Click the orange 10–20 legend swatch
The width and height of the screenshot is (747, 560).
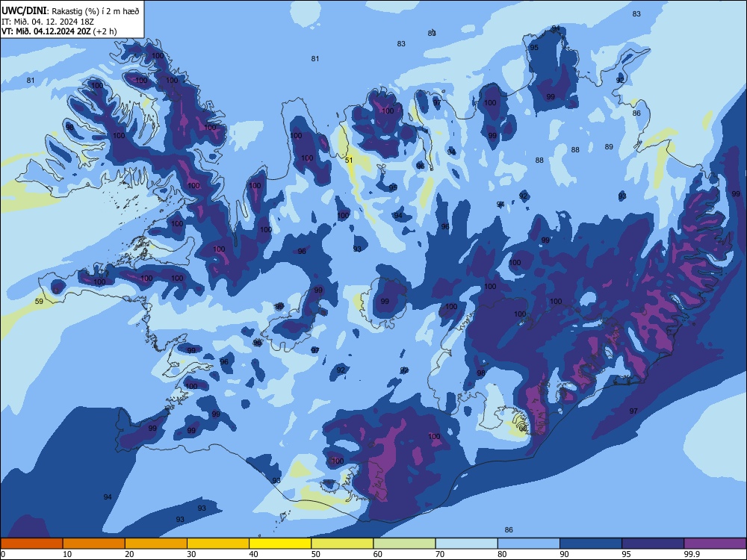click(94, 544)
